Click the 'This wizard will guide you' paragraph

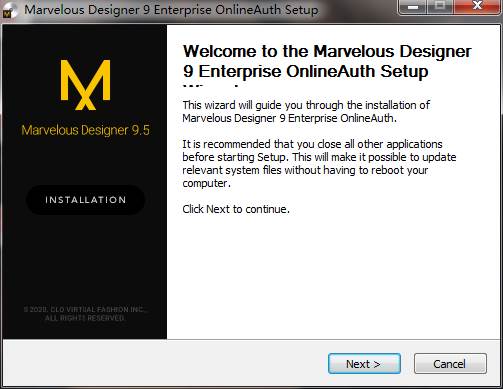[306, 111]
